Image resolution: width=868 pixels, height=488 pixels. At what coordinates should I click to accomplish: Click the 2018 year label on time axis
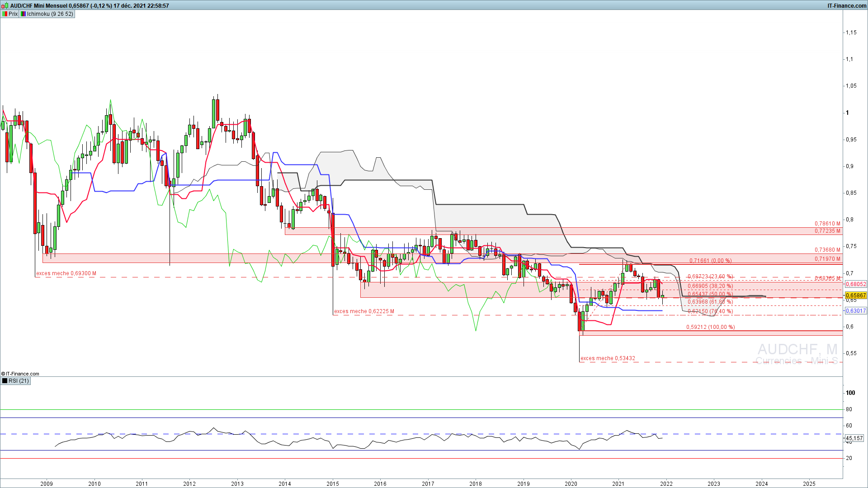[x=476, y=483]
